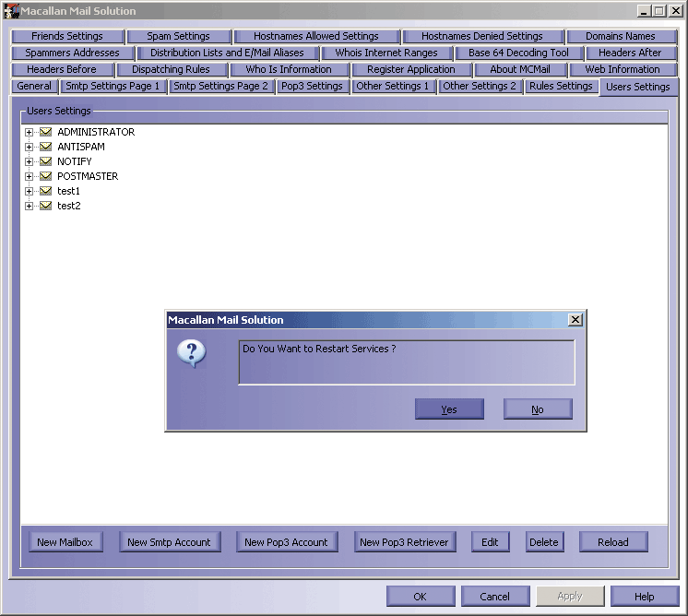
Task: Open Distribution Lists and E/Mail Aliases tab
Action: click(x=227, y=53)
